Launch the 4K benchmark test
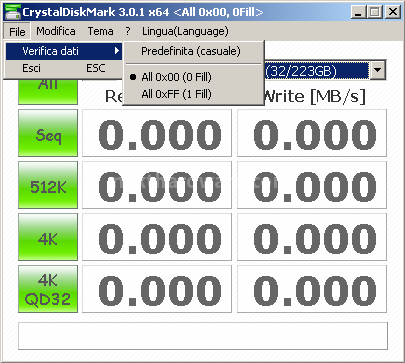Screen dimensions: 405x363 [48, 237]
